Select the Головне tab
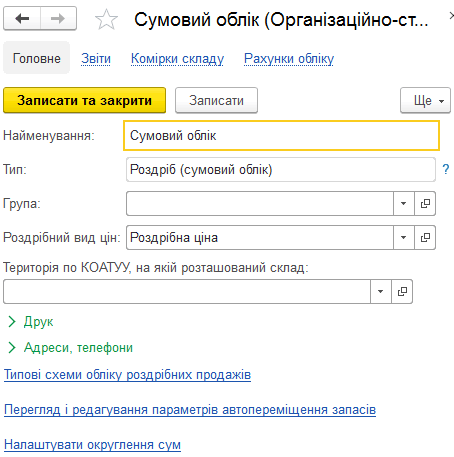 (x=36, y=58)
